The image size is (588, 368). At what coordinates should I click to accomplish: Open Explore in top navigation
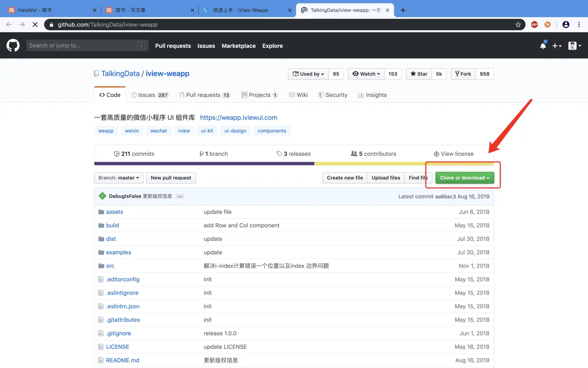(x=272, y=46)
